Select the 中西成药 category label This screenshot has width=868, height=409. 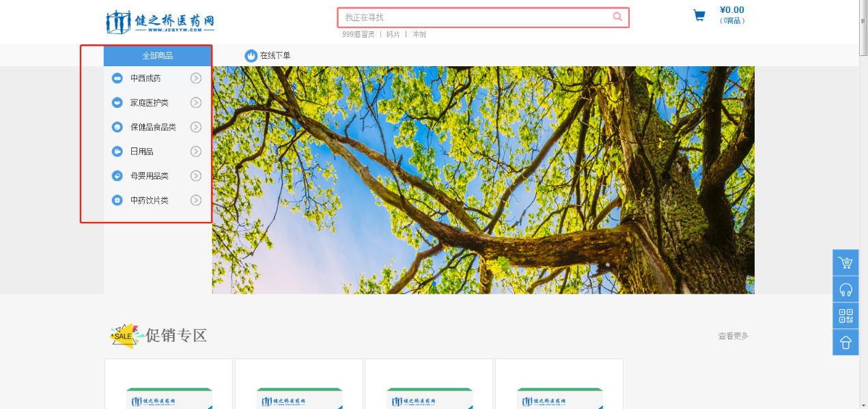[145, 79]
